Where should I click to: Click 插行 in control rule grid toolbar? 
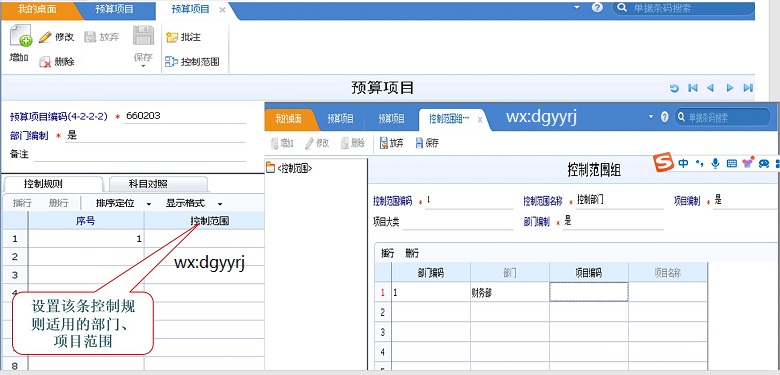21,203
